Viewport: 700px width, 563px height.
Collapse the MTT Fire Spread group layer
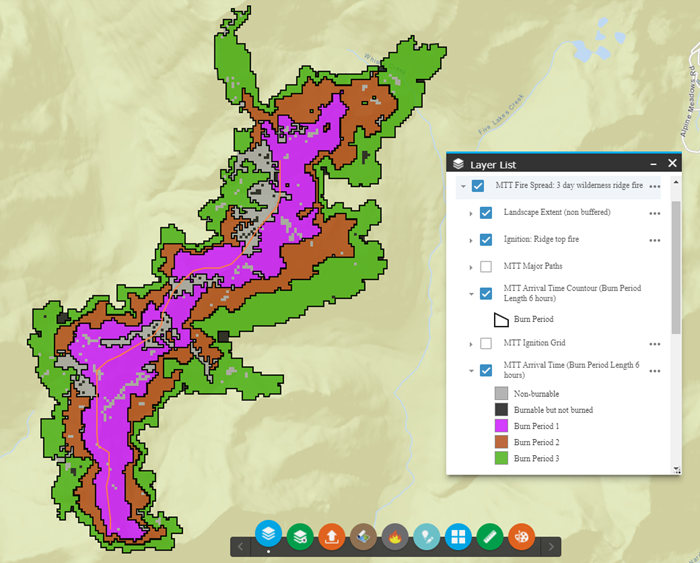(462, 186)
